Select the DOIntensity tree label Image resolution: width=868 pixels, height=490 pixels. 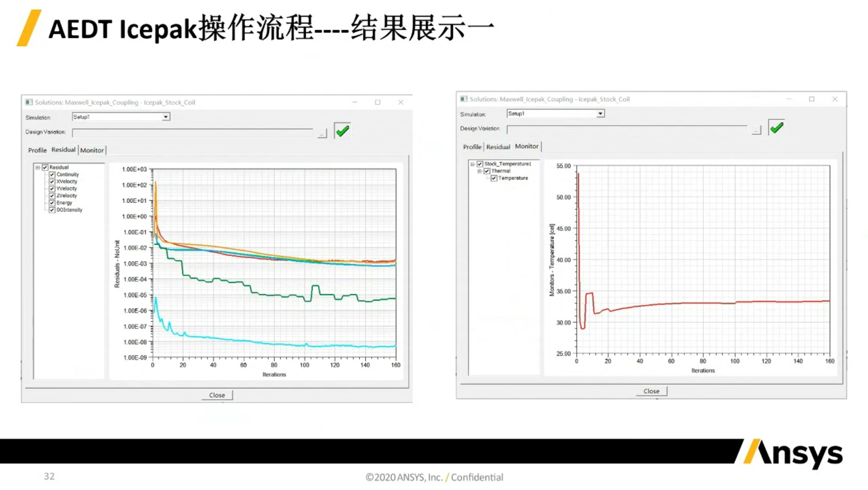69,210
